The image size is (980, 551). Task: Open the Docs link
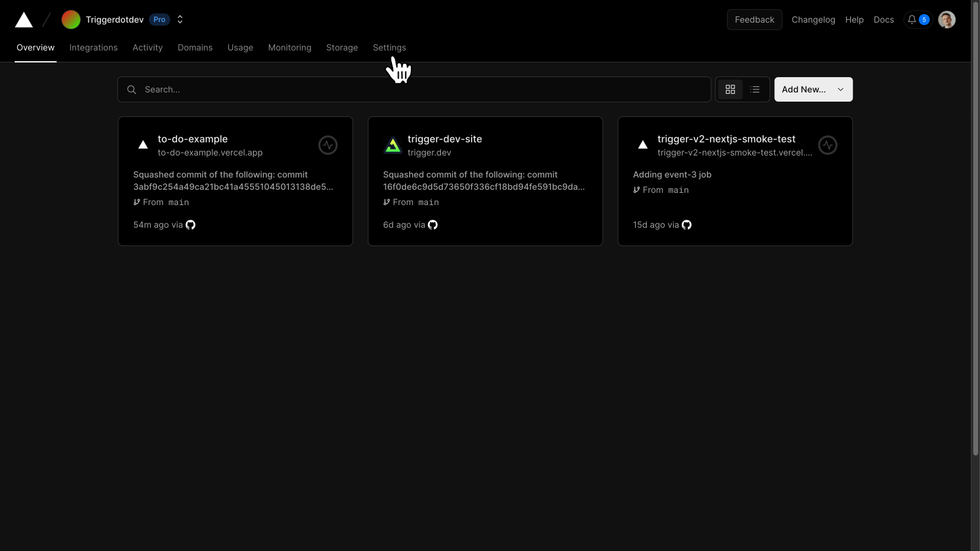884,20
